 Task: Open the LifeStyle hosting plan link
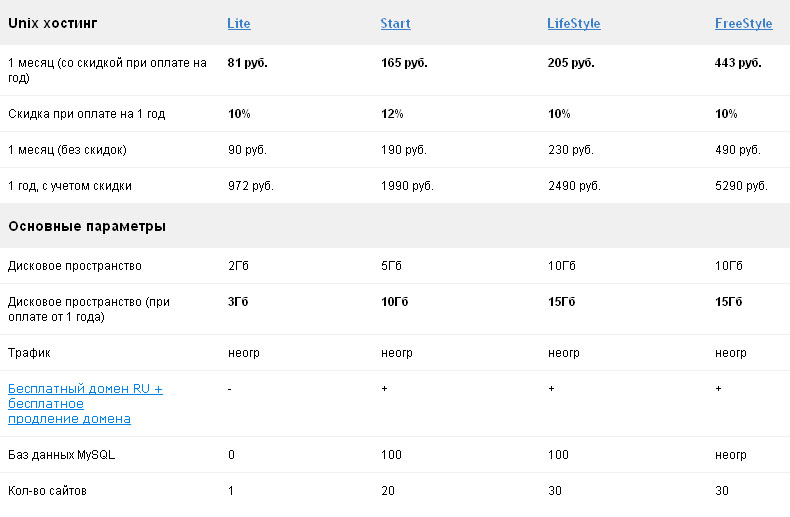574,24
